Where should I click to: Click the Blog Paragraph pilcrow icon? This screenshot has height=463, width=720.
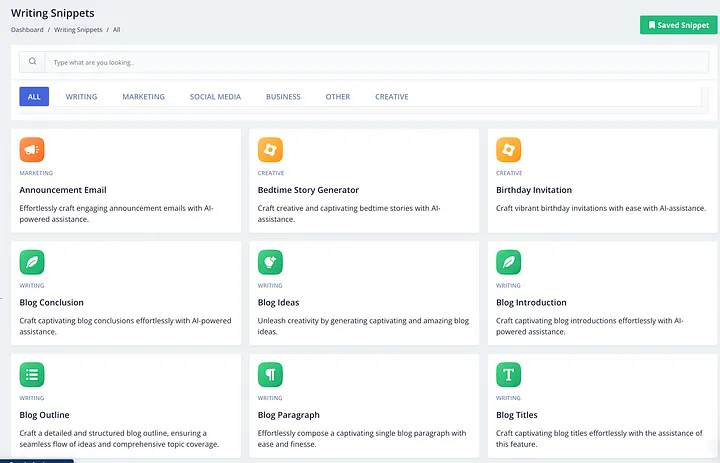270,375
